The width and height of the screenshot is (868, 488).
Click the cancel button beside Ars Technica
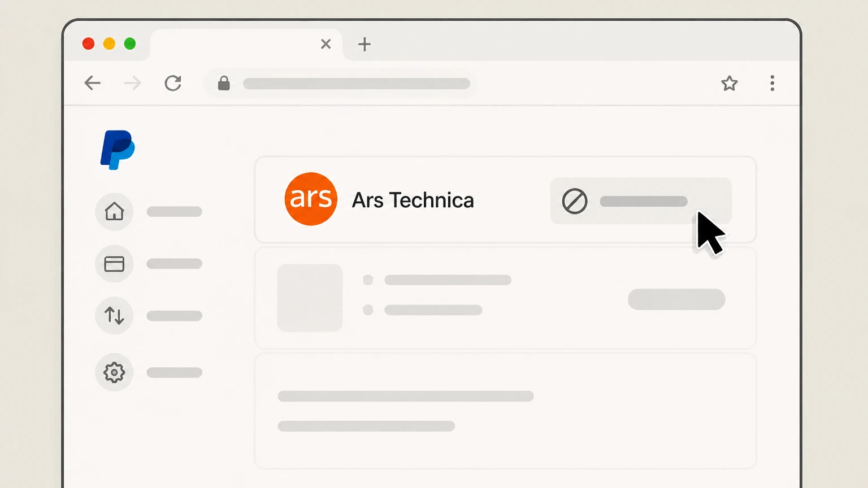point(641,201)
